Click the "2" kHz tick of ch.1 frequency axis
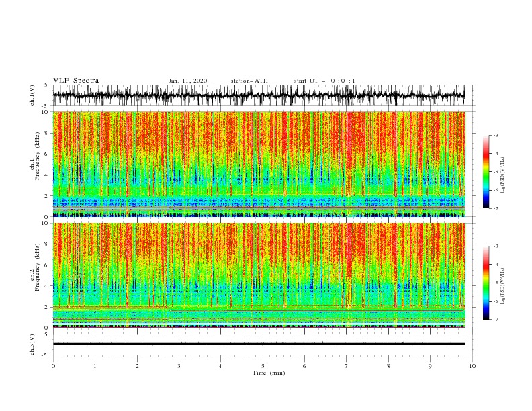Viewport: 532px width, 411px height. 46,196
